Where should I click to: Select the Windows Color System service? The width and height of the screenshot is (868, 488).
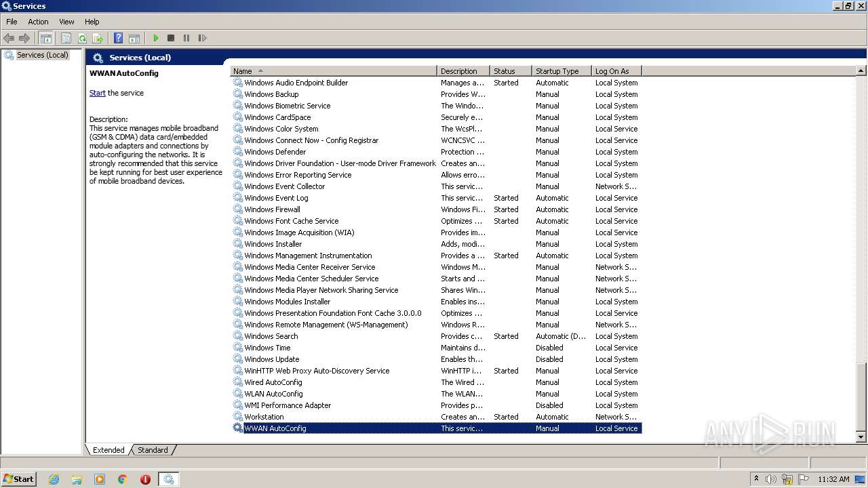(x=436, y=129)
